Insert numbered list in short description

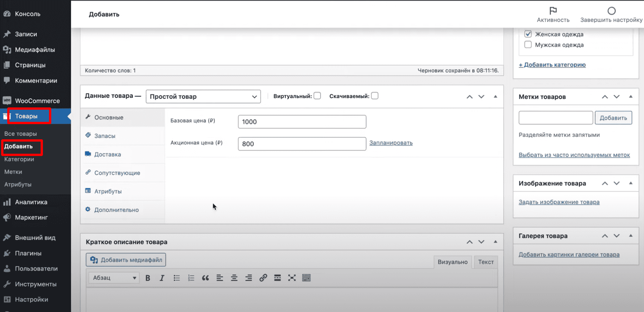(x=191, y=278)
